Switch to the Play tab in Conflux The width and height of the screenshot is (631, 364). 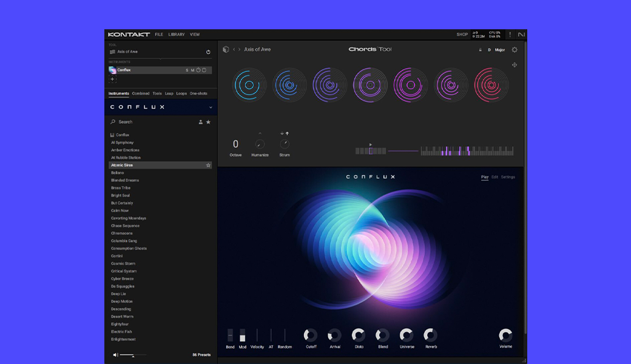coord(485,177)
